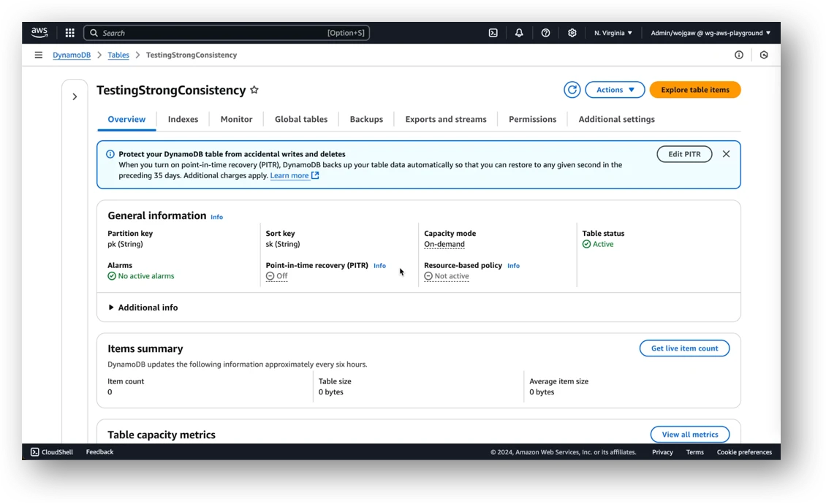The image size is (826, 504).
Task: Select the Overview tab
Action: (126, 119)
